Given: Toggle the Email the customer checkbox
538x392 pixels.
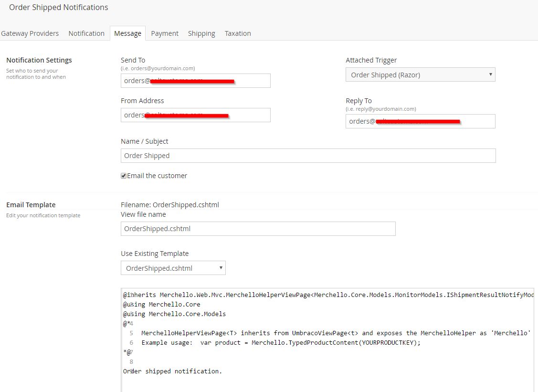Looking at the screenshot, I should [x=124, y=176].
